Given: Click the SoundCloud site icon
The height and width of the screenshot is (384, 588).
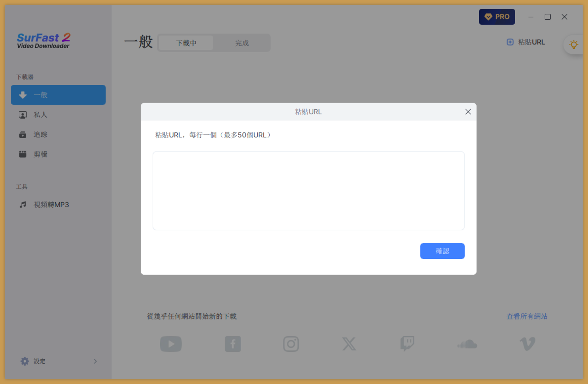Looking at the screenshot, I should point(467,344).
